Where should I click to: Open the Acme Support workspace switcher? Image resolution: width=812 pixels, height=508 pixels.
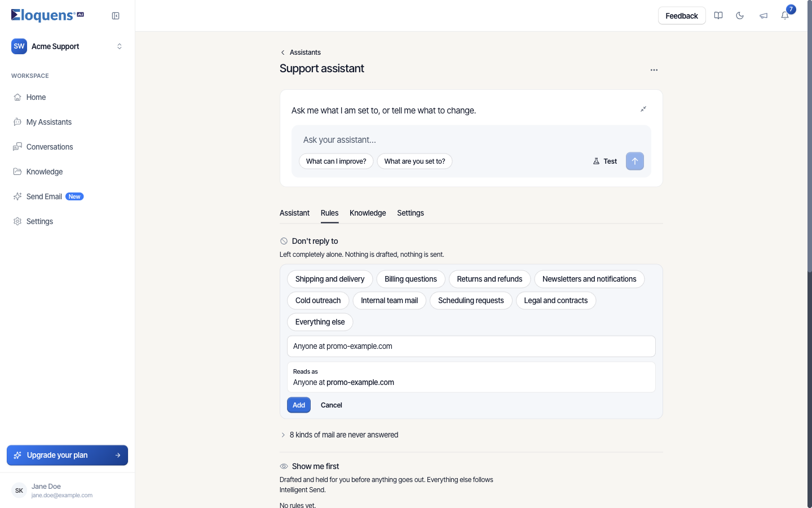tap(68, 46)
